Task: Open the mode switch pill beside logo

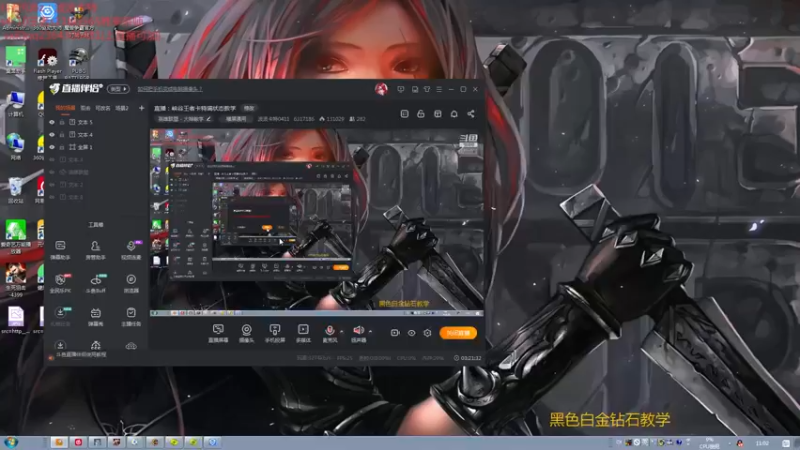Action: [118, 89]
